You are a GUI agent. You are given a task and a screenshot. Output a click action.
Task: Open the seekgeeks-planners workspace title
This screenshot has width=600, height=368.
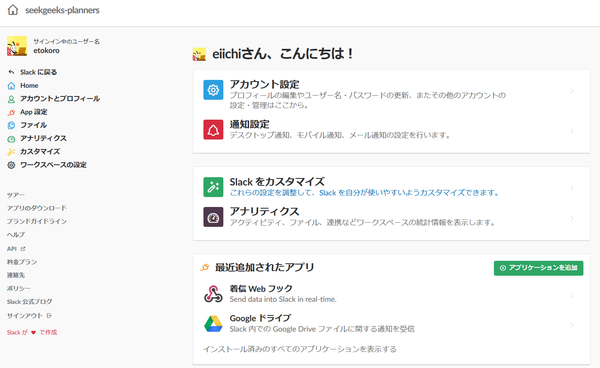pyautogui.click(x=62, y=10)
